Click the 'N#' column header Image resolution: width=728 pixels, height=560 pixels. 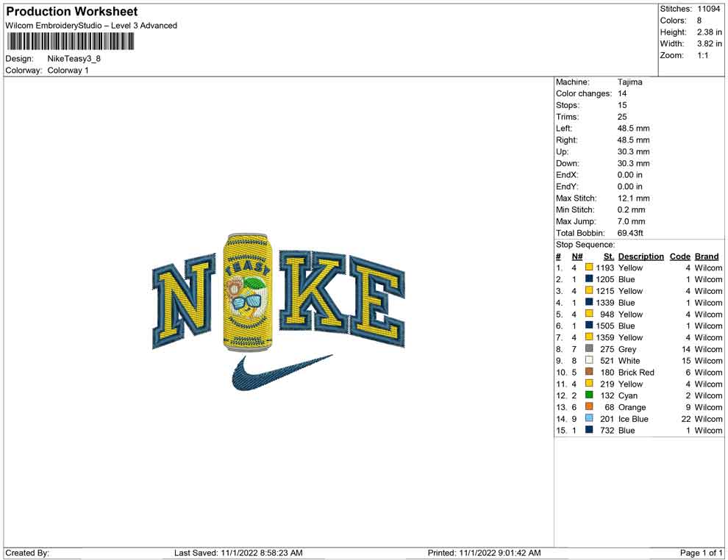[x=577, y=256]
